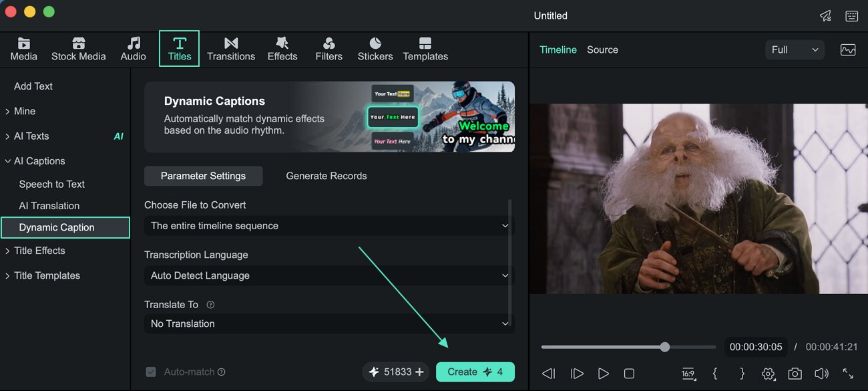Step to the next frame
The height and width of the screenshot is (391, 868).
[577, 374]
